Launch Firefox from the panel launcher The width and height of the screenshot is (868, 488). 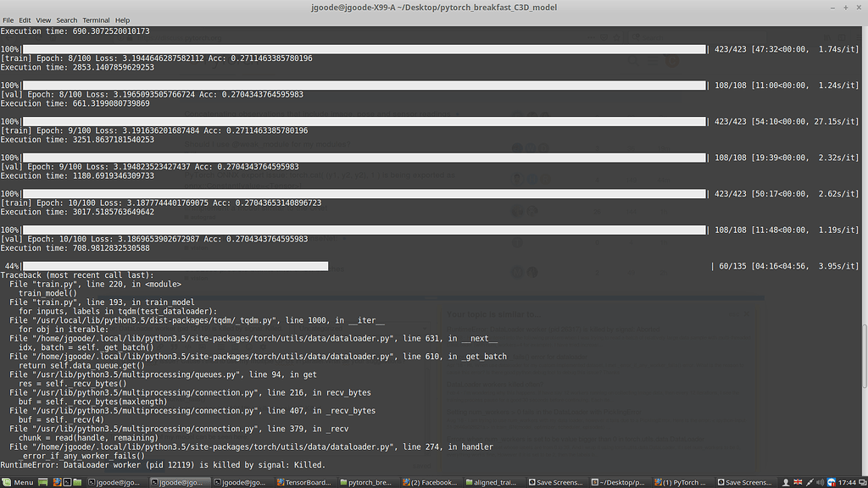click(x=55, y=482)
